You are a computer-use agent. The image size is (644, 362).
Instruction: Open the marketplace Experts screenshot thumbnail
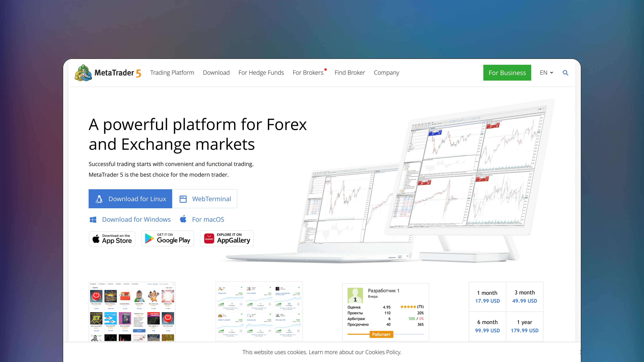132,311
